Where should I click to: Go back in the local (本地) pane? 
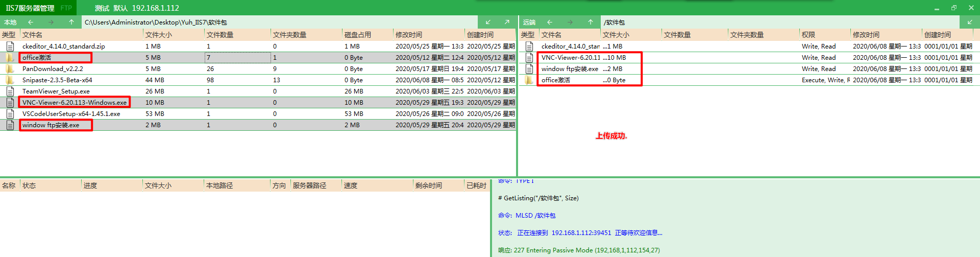pos(31,22)
